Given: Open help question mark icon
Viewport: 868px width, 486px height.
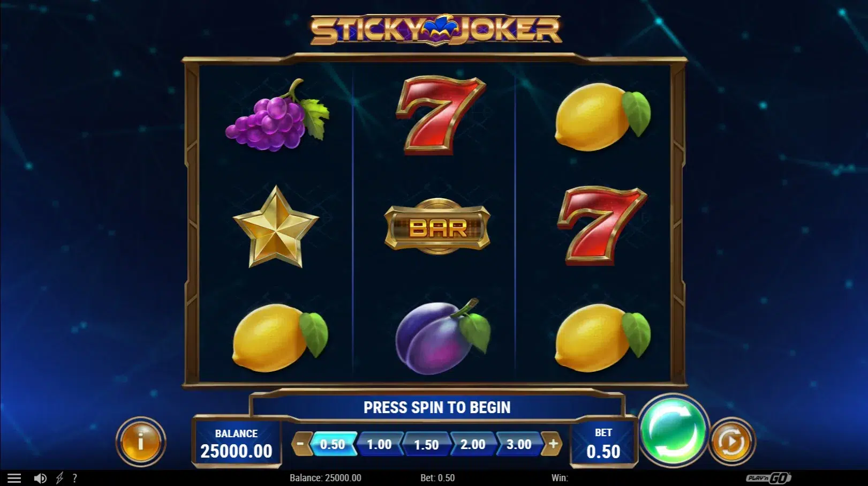Looking at the screenshot, I should coord(74,478).
